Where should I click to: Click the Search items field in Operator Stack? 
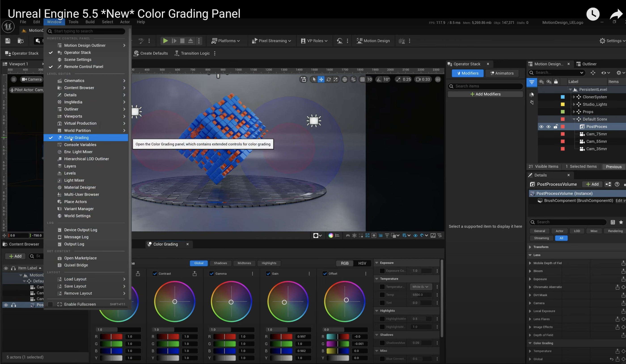click(485, 86)
